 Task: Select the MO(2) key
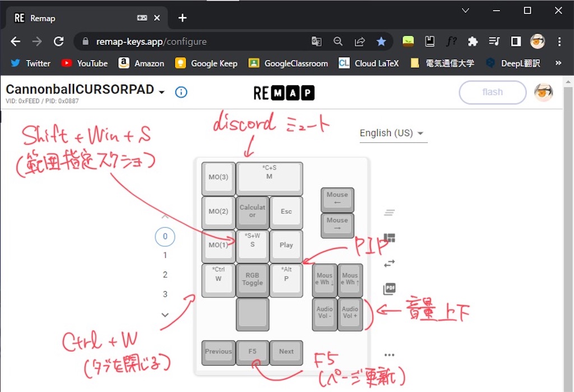[218, 212]
